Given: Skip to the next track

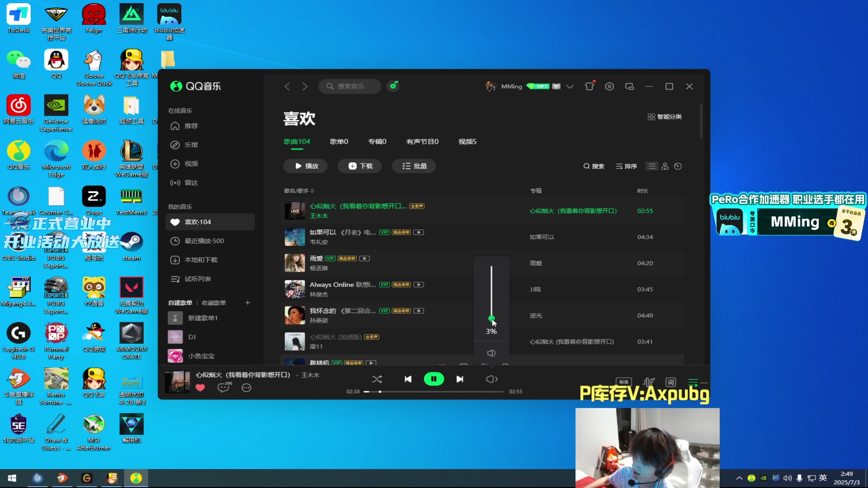Looking at the screenshot, I should [460, 379].
